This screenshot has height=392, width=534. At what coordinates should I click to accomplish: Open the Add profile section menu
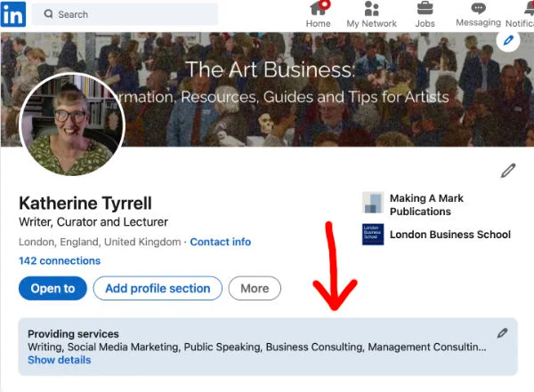pyautogui.click(x=158, y=288)
